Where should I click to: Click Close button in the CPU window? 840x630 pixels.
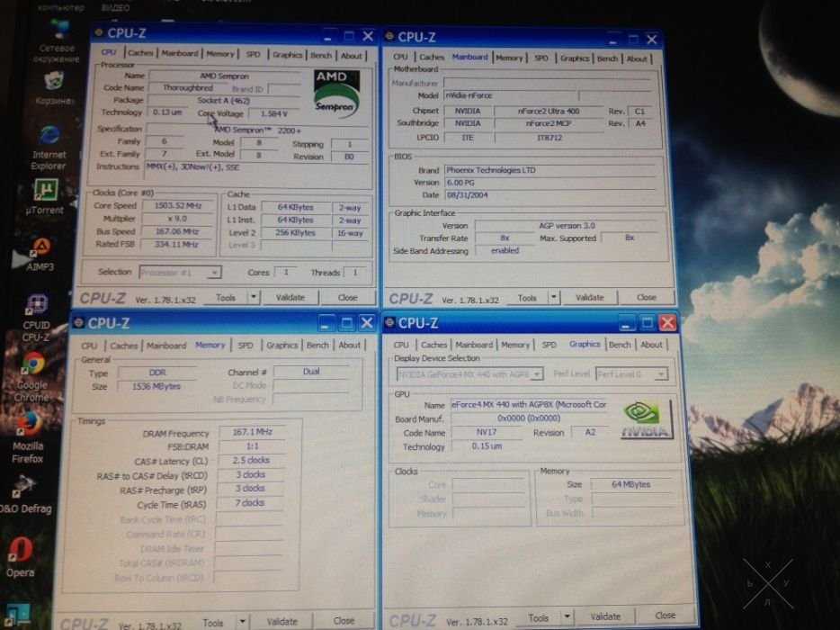pyautogui.click(x=348, y=297)
